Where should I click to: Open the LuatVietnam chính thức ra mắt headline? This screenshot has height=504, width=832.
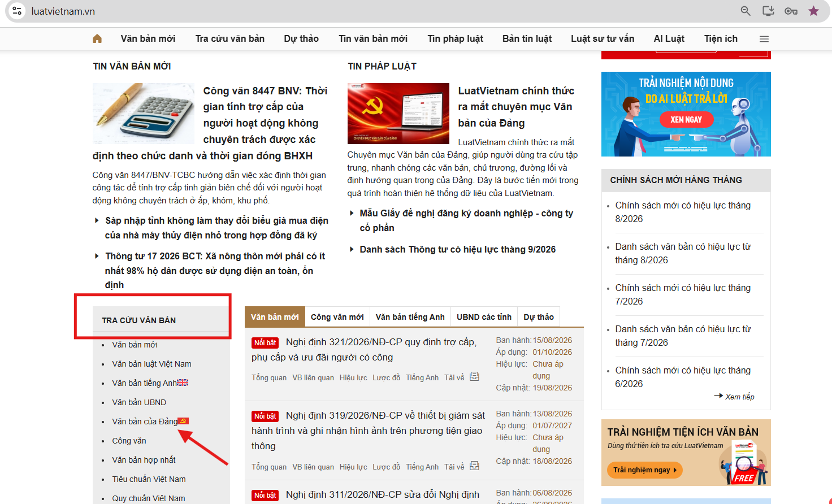click(x=516, y=107)
